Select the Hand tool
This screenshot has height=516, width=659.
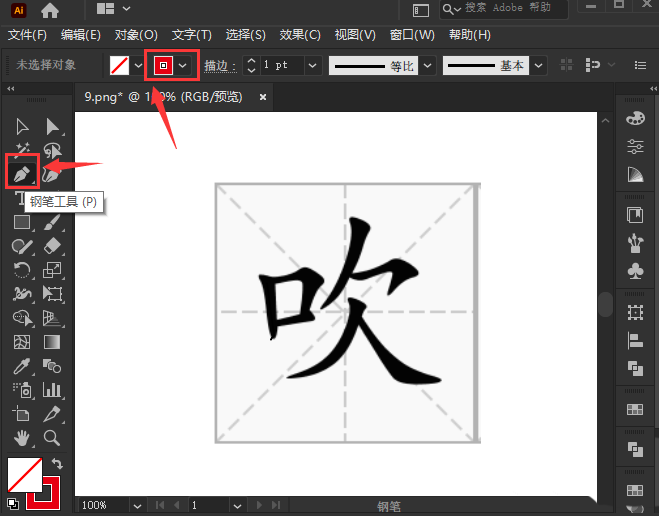point(22,438)
